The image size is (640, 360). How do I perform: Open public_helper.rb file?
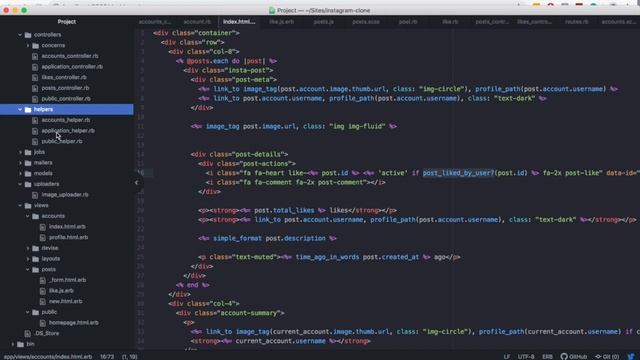(62, 141)
